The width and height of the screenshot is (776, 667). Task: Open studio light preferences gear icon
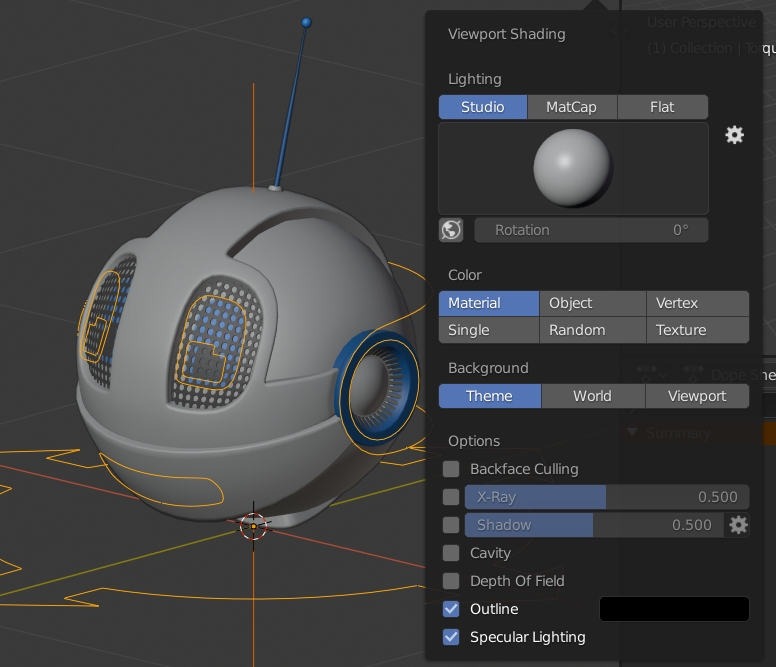point(734,135)
